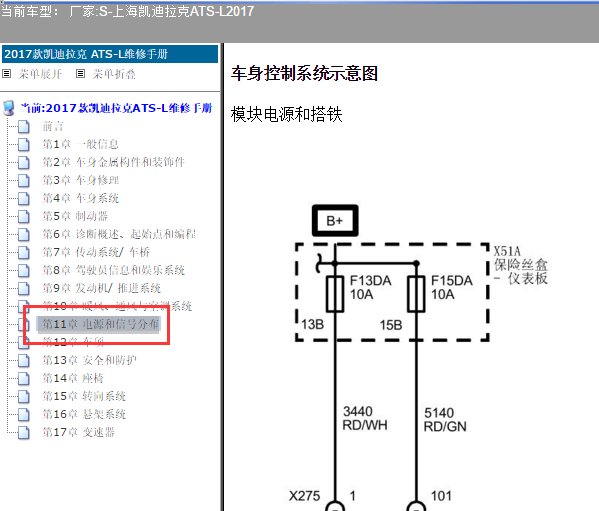Select 第11章 电源和信号分布
The width and height of the screenshot is (599, 511).
coord(99,324)
